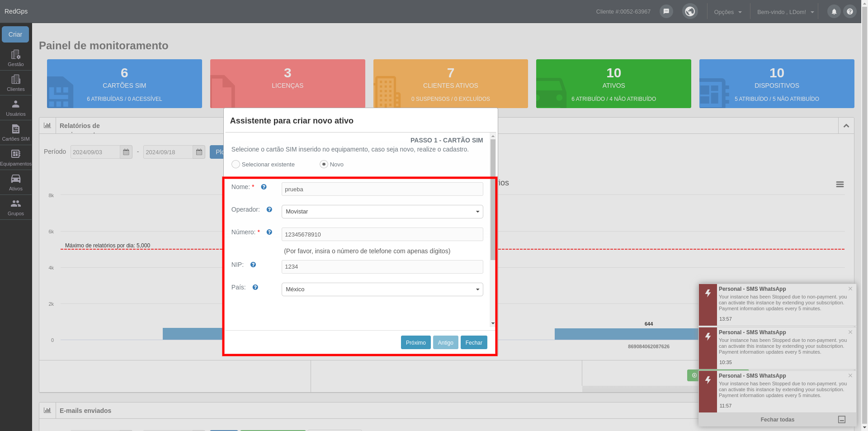Show help tooltip for Nome field
The width and height of the screenshot is (868, 431).
click(264, 187)
